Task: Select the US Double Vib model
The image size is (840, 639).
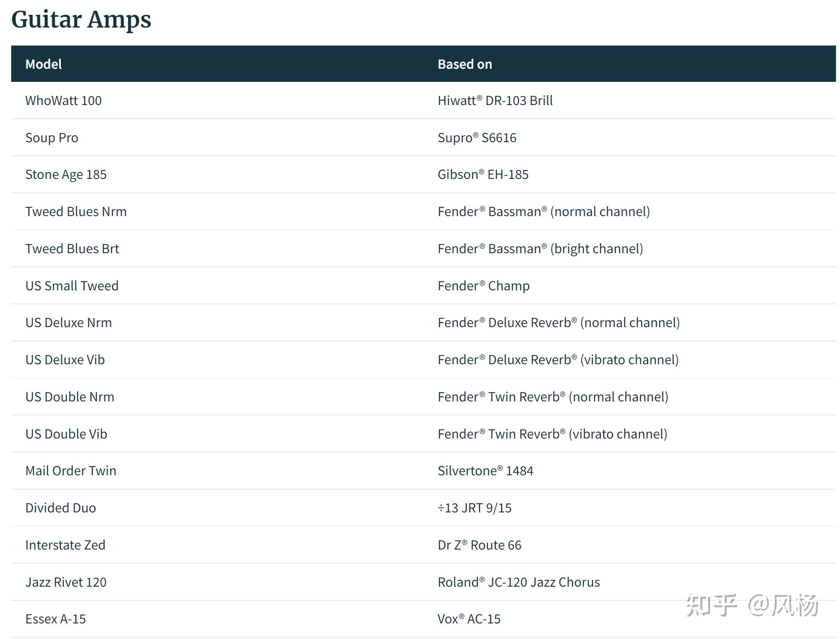Action: tap(66, 434)
